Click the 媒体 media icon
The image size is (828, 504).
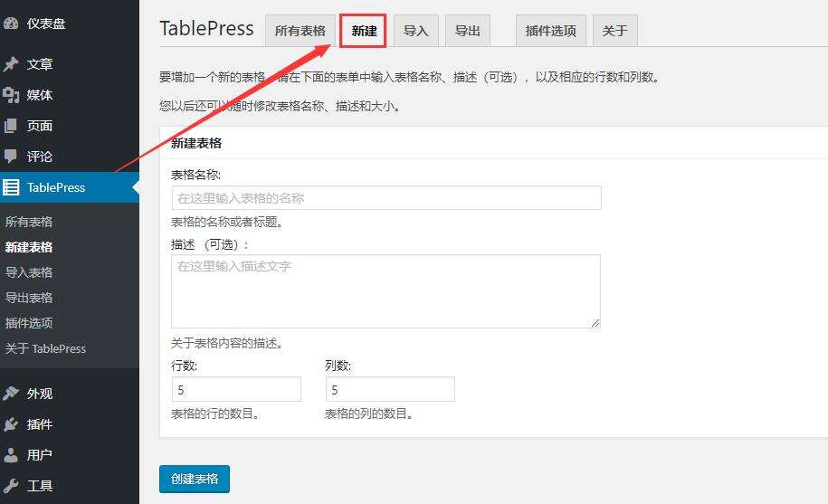(11, 95)
